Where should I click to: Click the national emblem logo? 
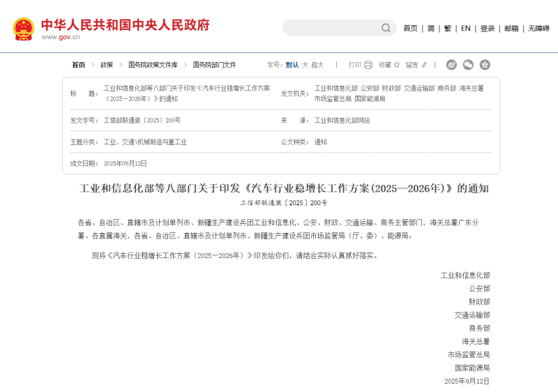click(24, 28)
